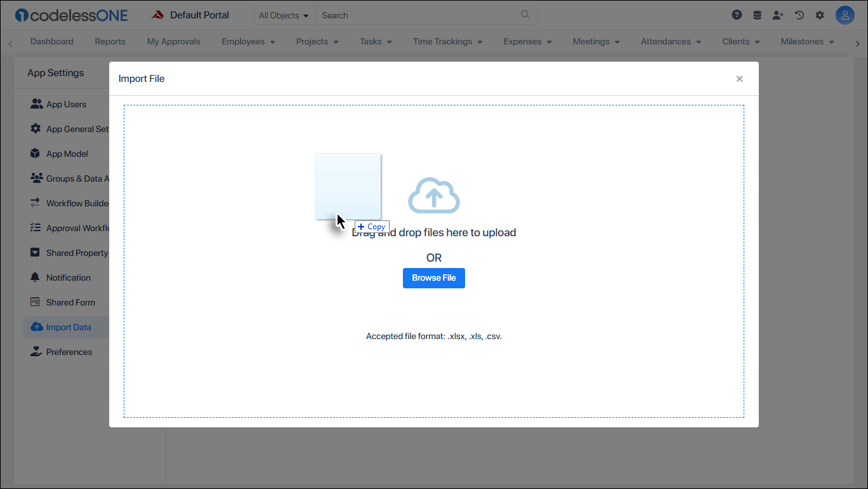Go to the My Approvals tab
Image resolution: width=868 pixels, height=489 pixels.
pos(174,42)
